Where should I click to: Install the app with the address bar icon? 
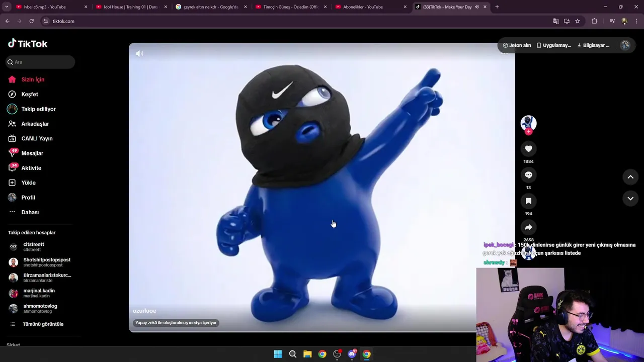pos(567,21)
